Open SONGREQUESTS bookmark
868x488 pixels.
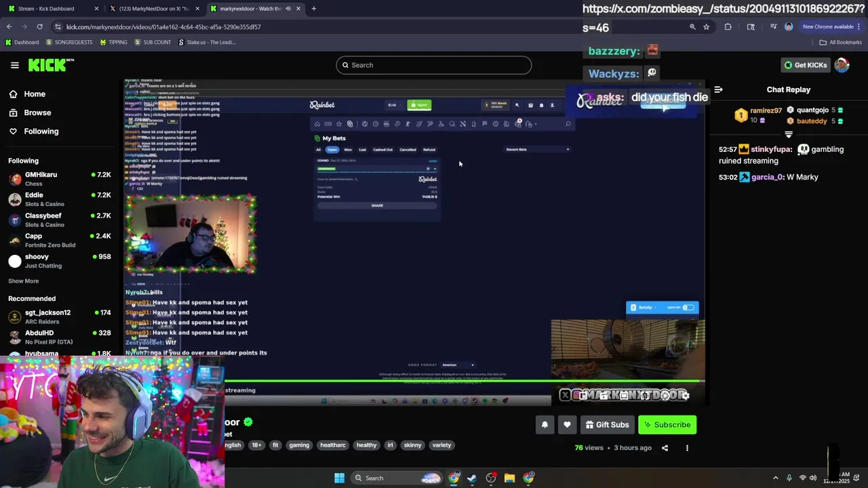[x=68, y=42]
